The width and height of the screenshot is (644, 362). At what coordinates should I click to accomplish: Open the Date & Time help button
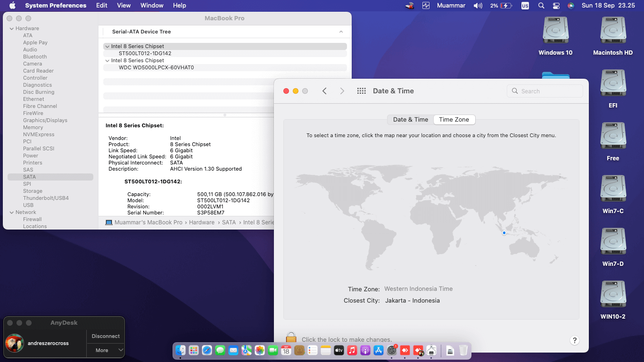coord(574,340)
